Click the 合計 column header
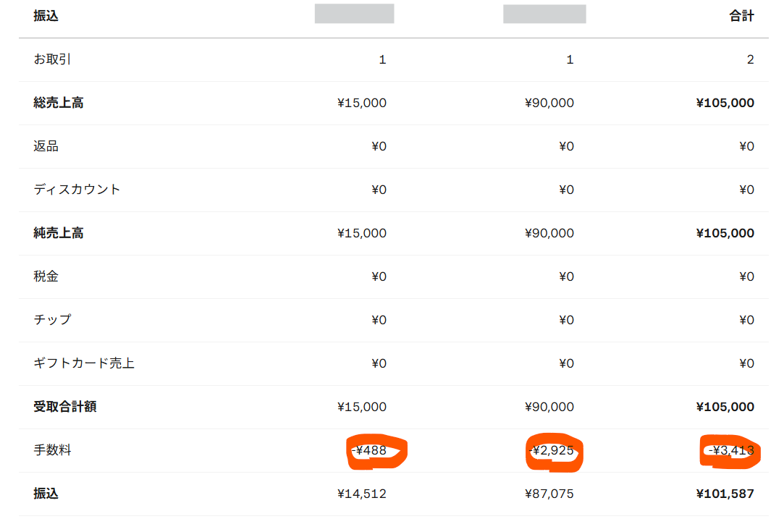 pyautogui.click(x=741, y=16)
